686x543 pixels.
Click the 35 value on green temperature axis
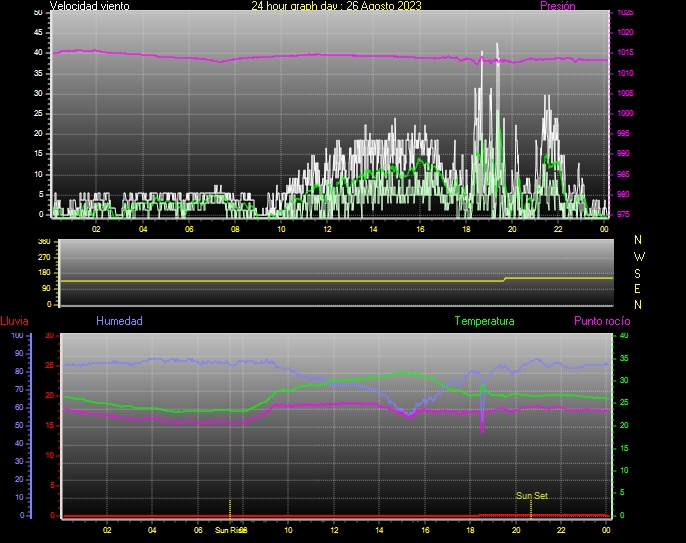(624, 358)
